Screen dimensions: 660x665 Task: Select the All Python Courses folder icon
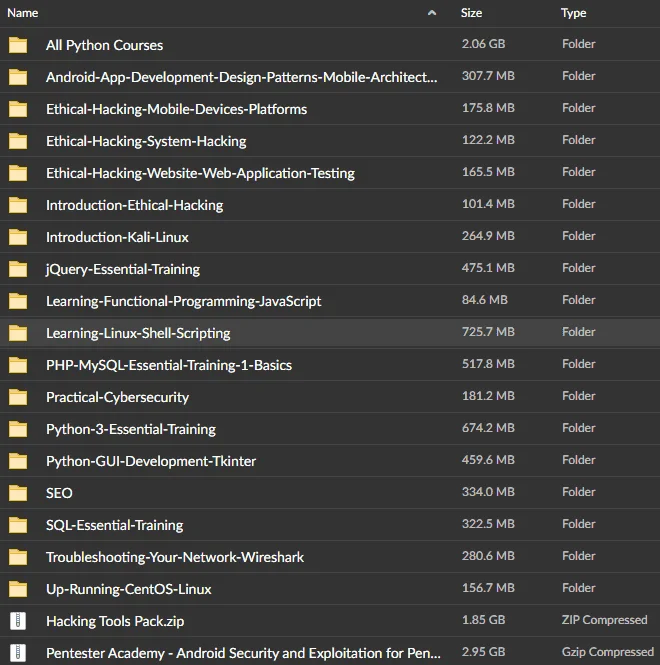coord(18,45)
